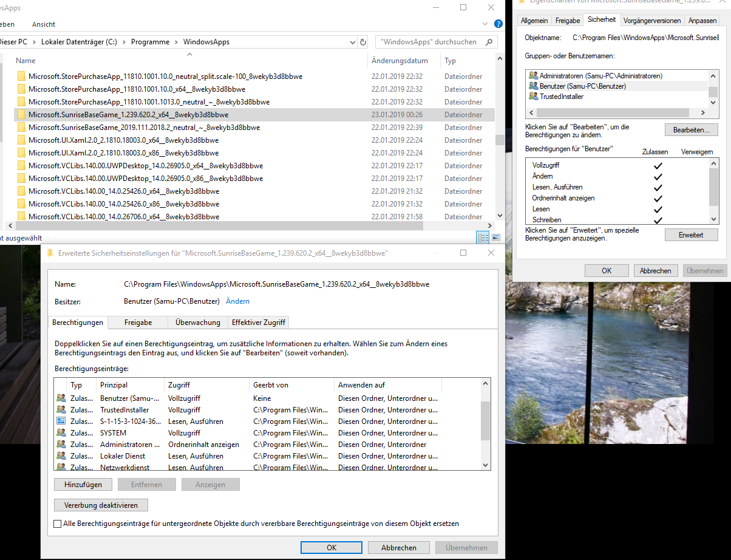This screenshot has height=560, width=731.
Task: Open chevron after 'Dieser PC' breadcrumb
Action: 34,42
